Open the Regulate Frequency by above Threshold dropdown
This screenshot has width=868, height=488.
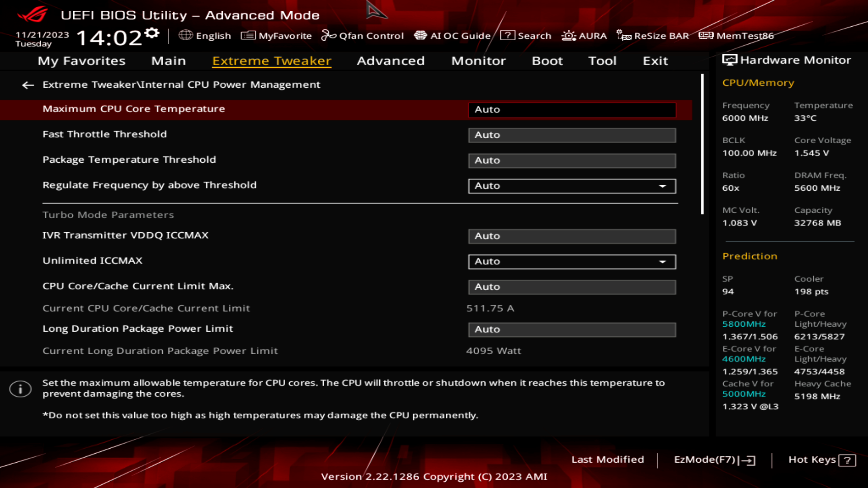coord(663,186)
